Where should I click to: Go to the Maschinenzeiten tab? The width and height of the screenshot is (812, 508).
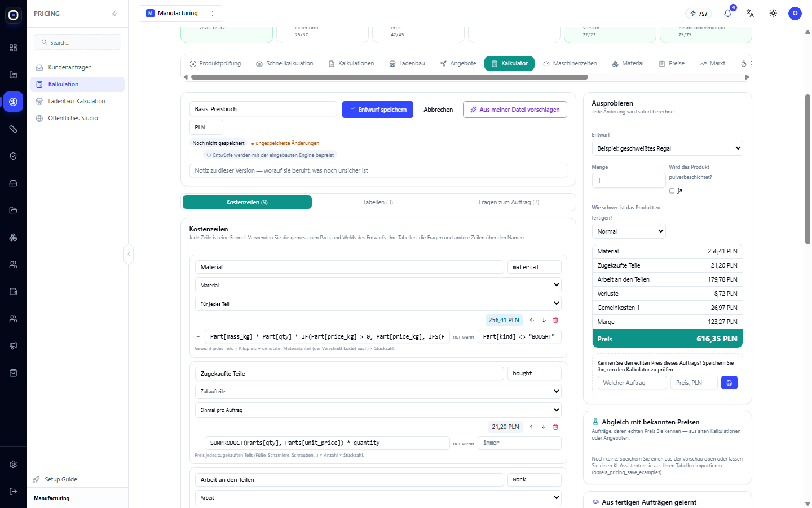point(570,64)
